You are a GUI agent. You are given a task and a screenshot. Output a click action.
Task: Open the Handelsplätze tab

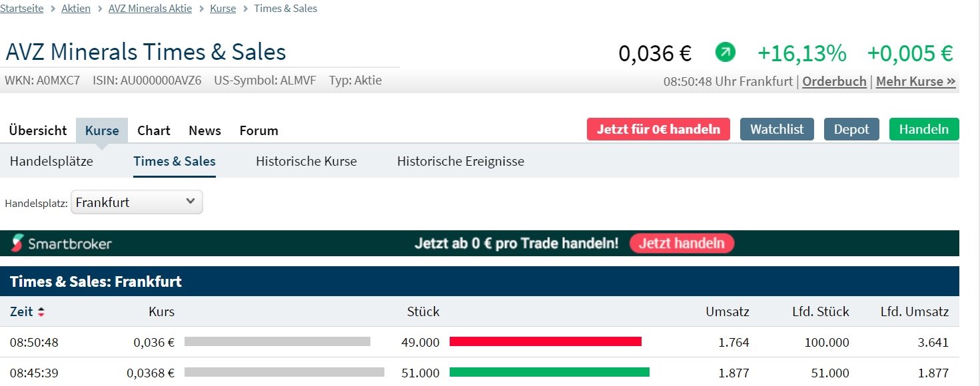(x=51, y=161)
